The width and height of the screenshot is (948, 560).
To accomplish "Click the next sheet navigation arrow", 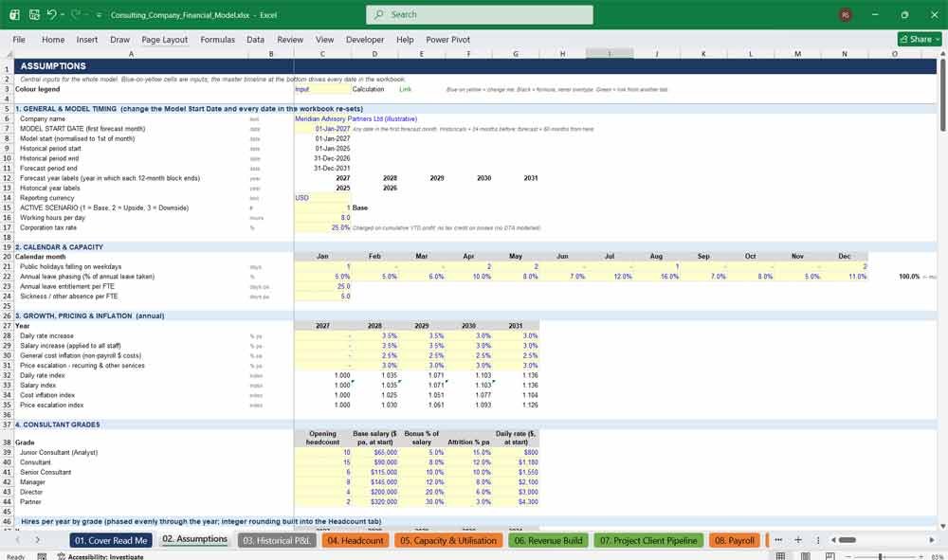I will point(38,540).
